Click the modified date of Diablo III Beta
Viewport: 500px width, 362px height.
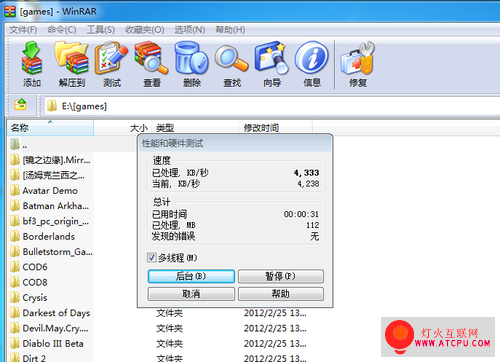[x=275, y=344]
